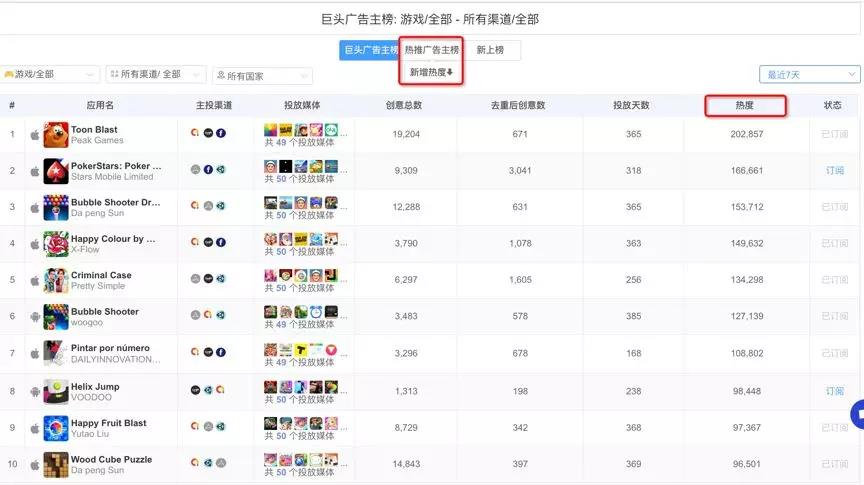This screenshot has height=485, width=864.
Task: Click the Pintar por número app icon
Action: pyautogui.click(x=56, y=353)
